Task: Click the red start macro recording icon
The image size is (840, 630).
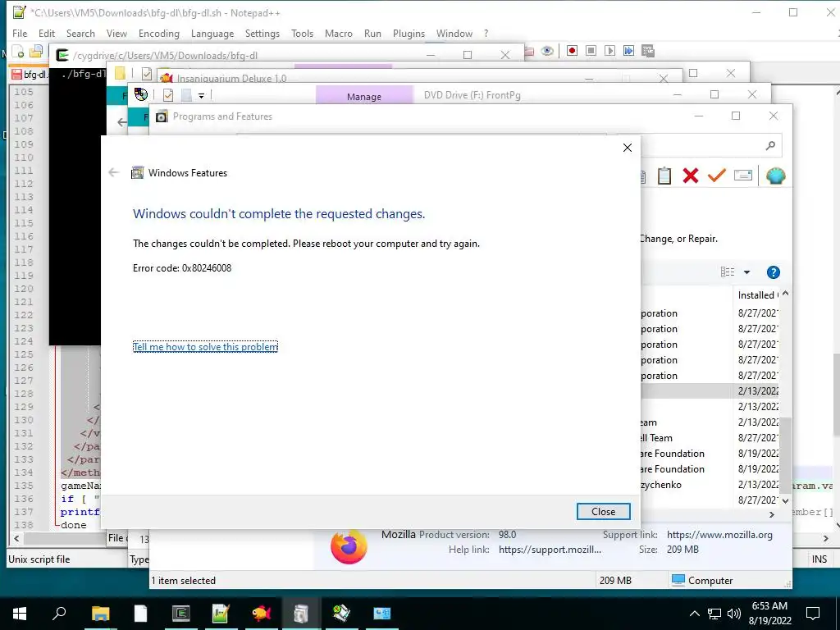Action: click(572, 50)
